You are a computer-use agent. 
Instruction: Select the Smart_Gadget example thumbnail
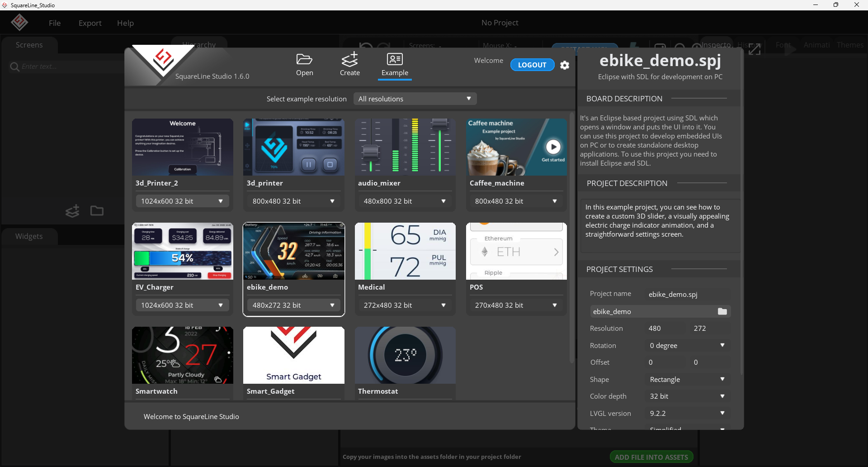[294, 355]
